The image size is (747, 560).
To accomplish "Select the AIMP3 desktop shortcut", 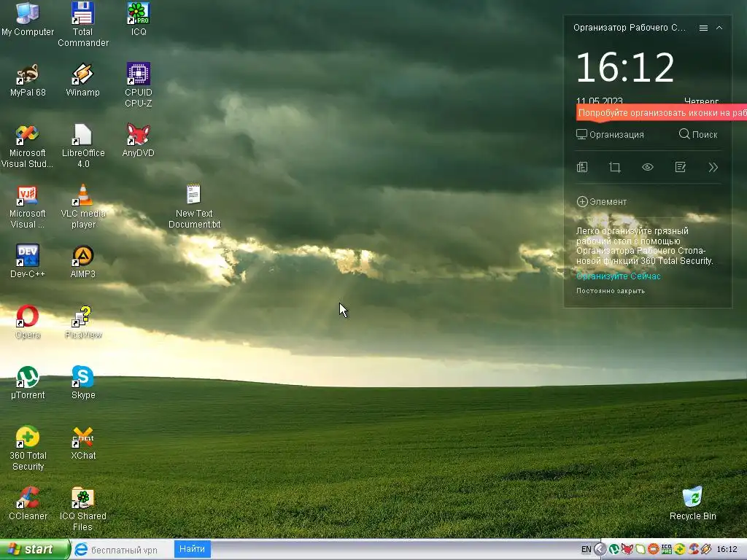I will 83,262.
